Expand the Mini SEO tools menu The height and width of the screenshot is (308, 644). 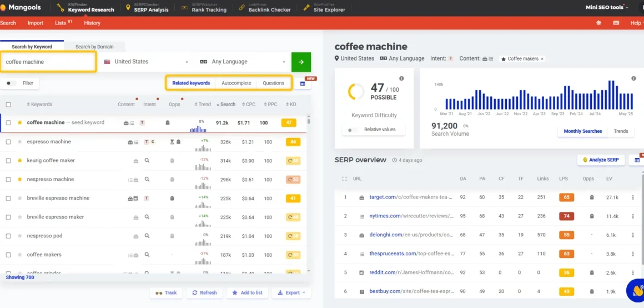coord(607,7)
